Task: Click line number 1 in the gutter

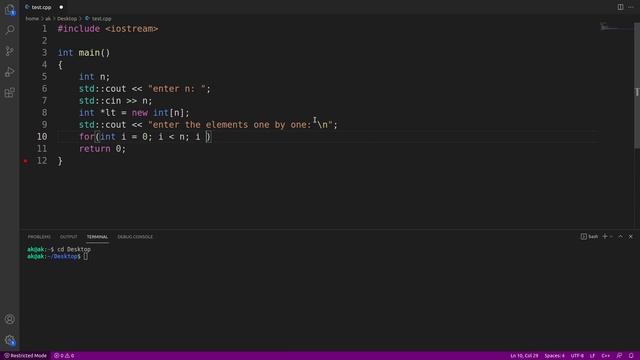Action: tap(44, 29)
